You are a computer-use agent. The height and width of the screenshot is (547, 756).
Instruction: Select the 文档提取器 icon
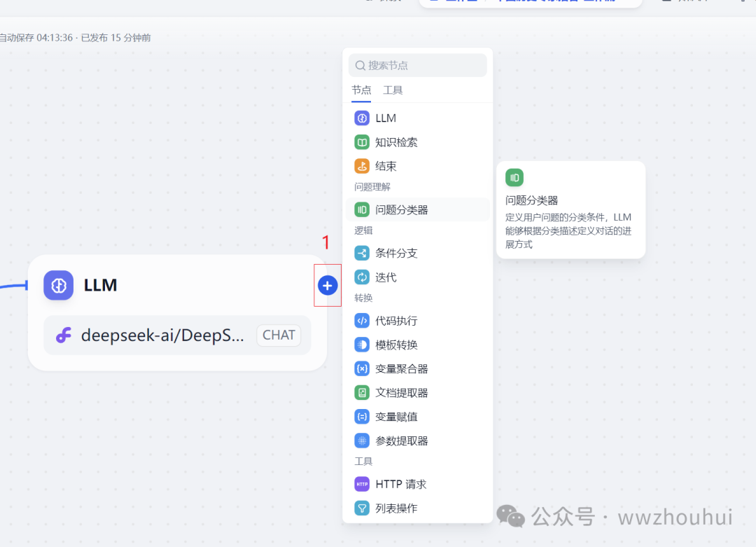click(x=362, y=393)
